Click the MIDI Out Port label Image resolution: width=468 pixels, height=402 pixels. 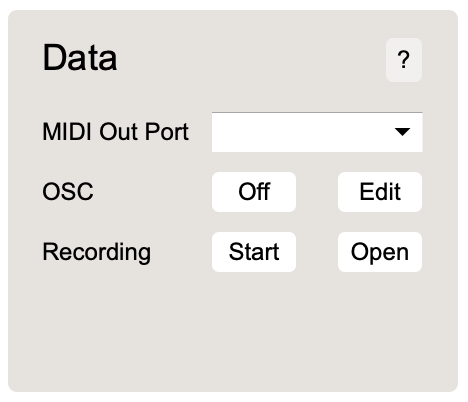(x=116, y=132)
